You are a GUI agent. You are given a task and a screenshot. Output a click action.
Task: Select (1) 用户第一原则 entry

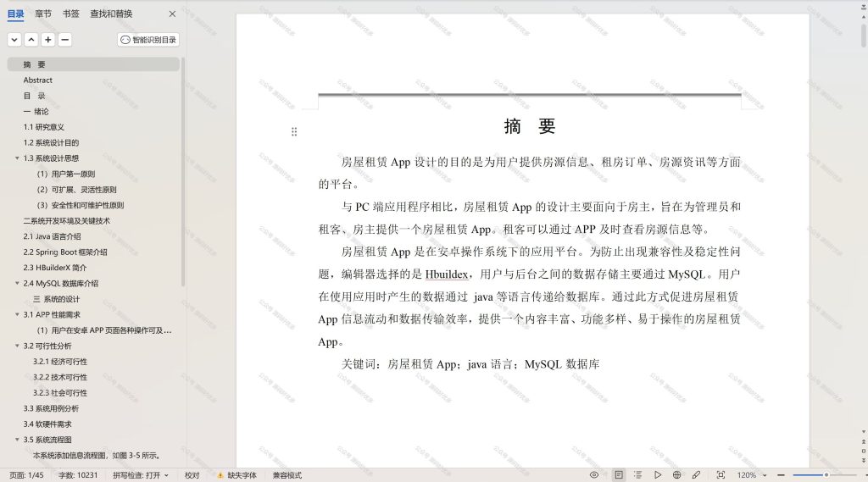click(x=66, y=174)
